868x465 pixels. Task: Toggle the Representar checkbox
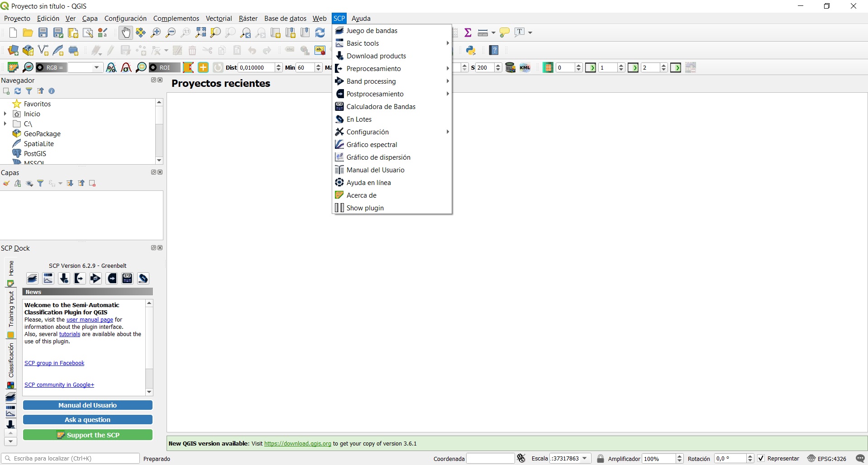(761, 458)
